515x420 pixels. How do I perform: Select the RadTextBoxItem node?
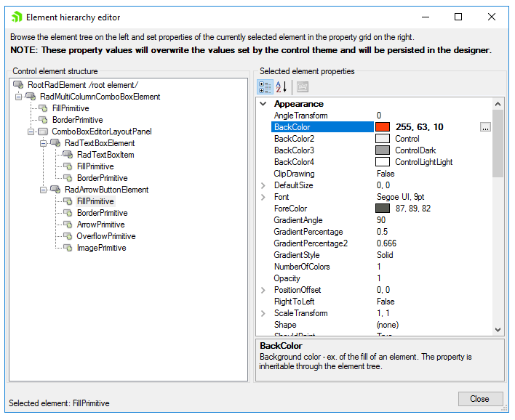[105, 155]
